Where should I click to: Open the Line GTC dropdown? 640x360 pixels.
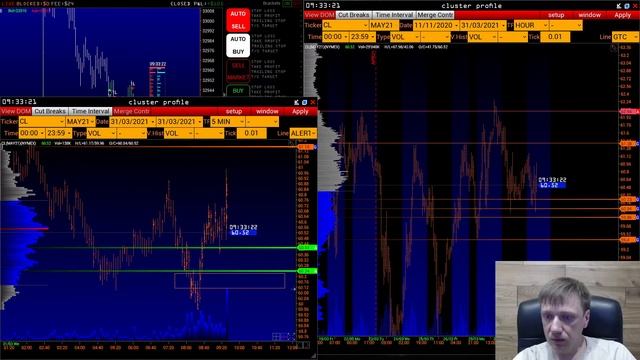625,37
